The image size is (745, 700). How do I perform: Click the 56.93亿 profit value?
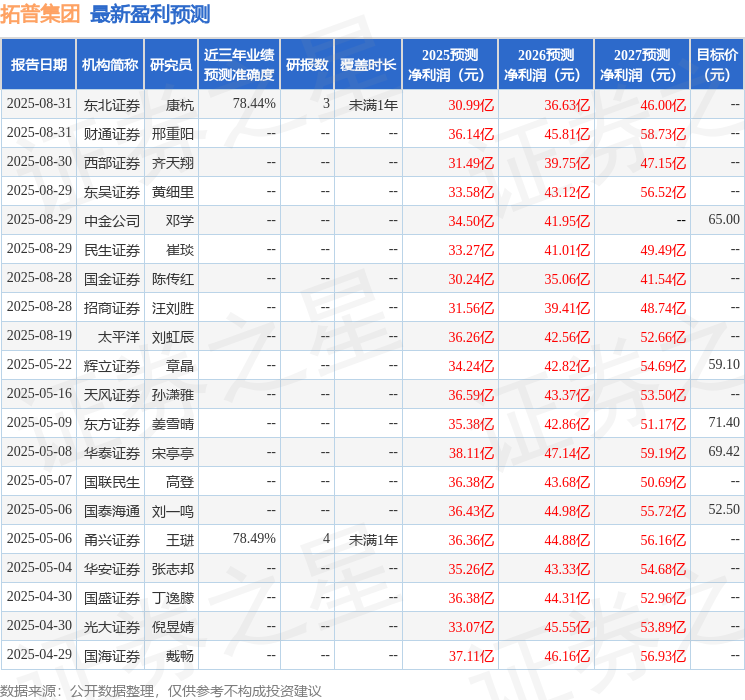(663, 656)
